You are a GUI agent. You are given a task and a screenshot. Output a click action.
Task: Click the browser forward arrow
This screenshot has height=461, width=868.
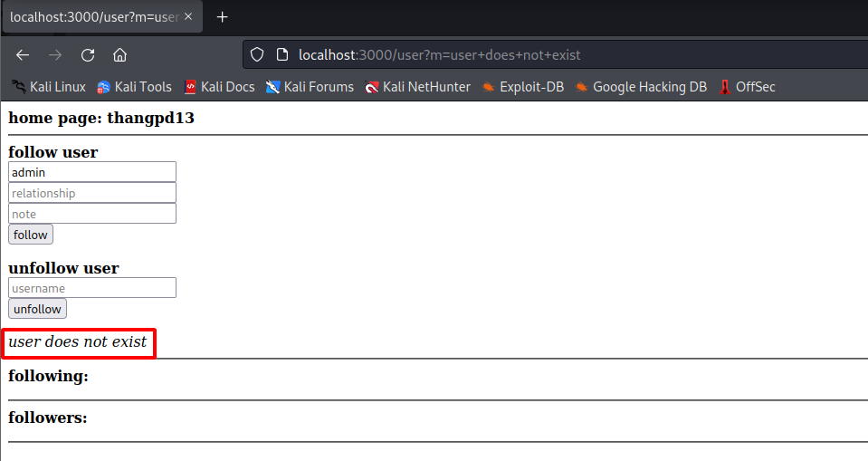pyautogui.click(x=55, y=54)
